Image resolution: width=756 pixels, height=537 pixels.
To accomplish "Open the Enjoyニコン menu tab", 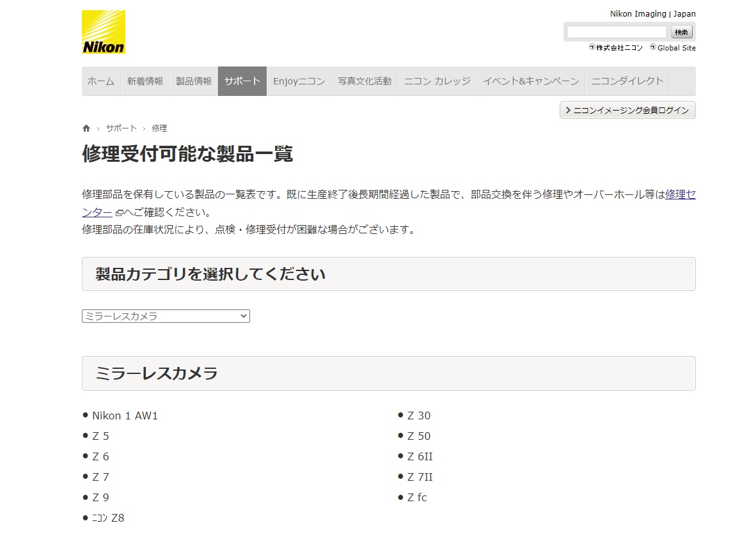I will pos(299,81).
